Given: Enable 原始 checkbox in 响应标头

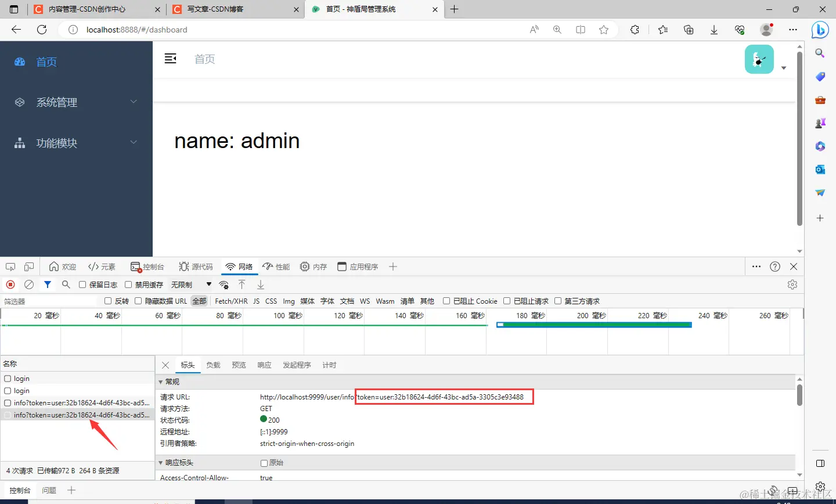Looking at the screenshot, I should [264, 463].
